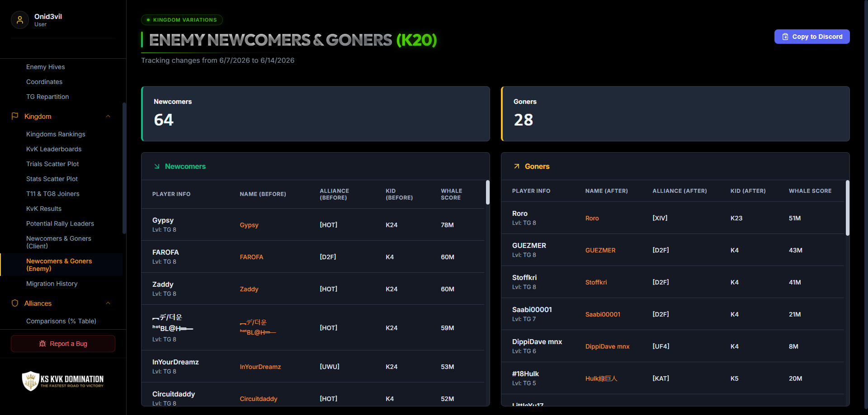Click the Report a Bug button
The height and width of the screenshot is (415, 868).
coord(63,344)
